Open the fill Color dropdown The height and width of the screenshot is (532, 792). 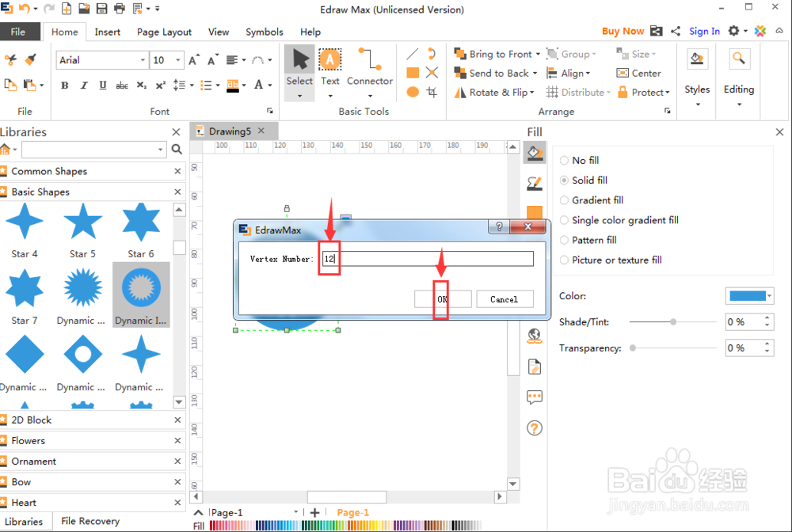click(769, 296)
